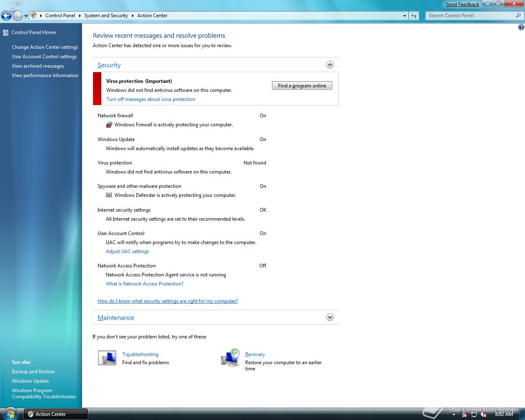Expand the Maintenance section chevron
Screen dimensions: 525x420
click(x=330, y=317)
